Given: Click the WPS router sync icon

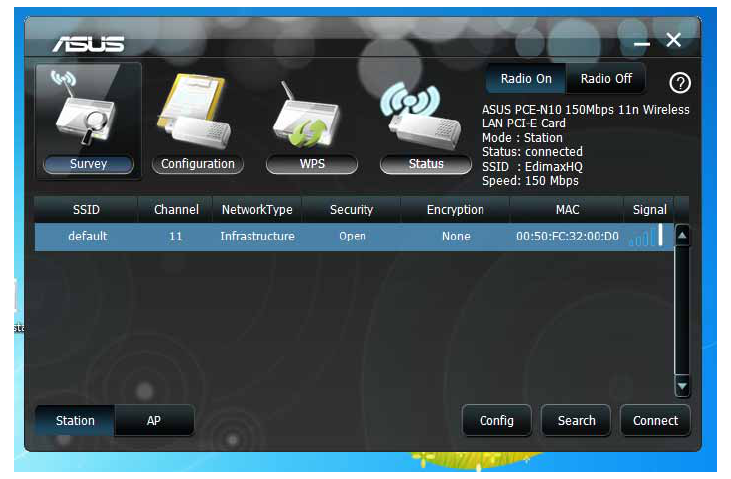Looking at the screenshot, I should (x=308, y=115).
